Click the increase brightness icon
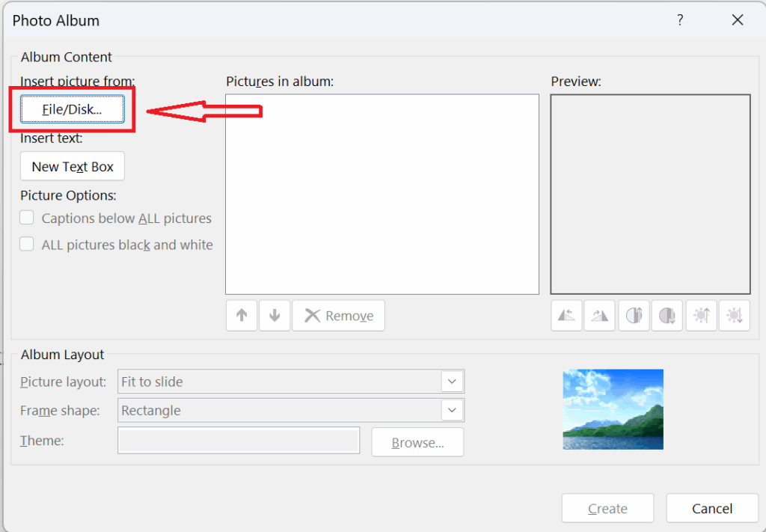Screen dimensions: 766x532 701,315
